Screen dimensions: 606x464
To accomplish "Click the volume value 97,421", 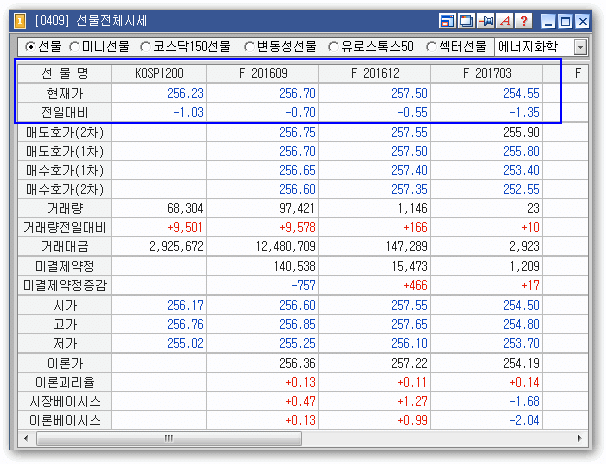I will 297,209.
